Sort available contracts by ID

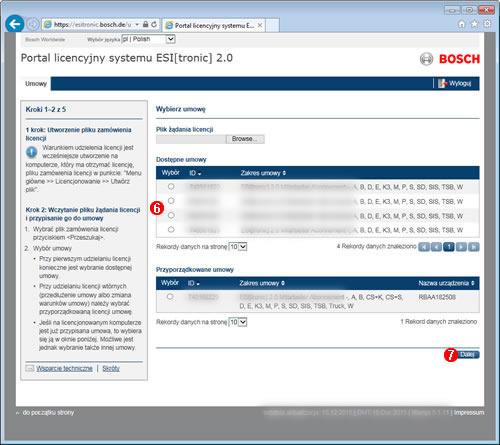(x=195, y=173)
